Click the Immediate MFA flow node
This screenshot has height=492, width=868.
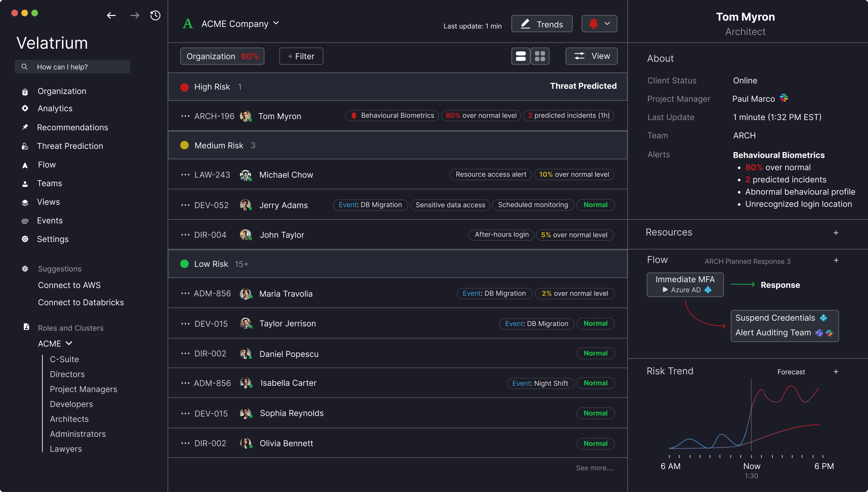pos(685,285)
